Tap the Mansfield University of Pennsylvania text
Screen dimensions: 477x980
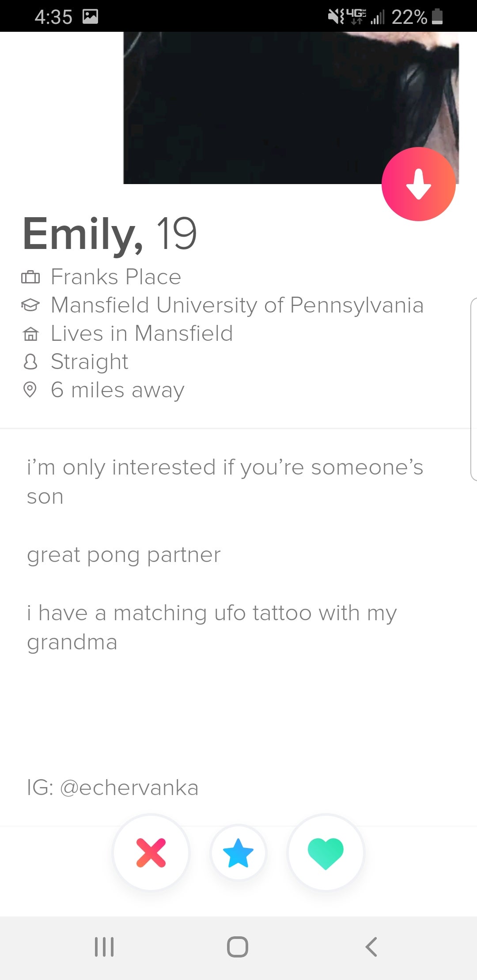click(237, 305)
